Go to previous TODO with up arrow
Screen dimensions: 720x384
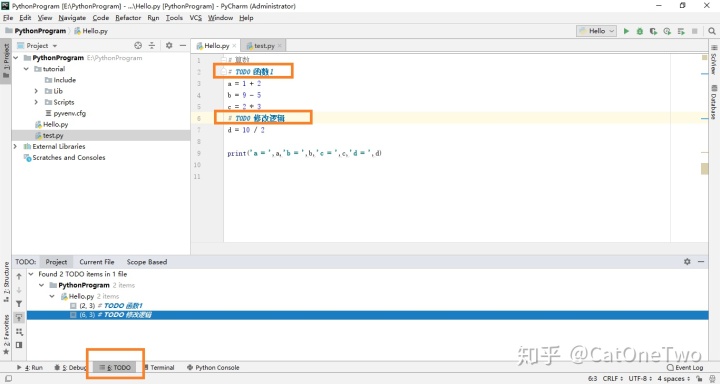(x=19, y=277)
